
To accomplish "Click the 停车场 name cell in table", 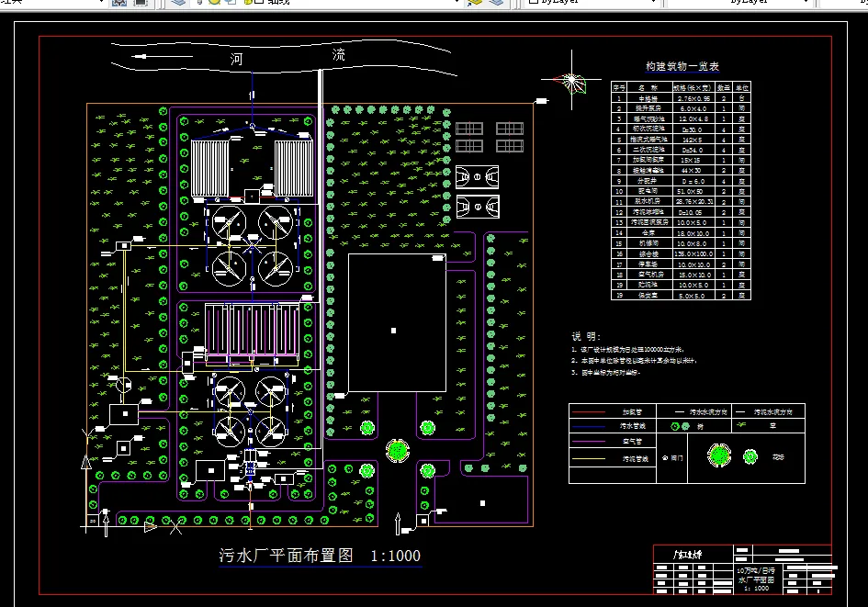I will (648, 264).
